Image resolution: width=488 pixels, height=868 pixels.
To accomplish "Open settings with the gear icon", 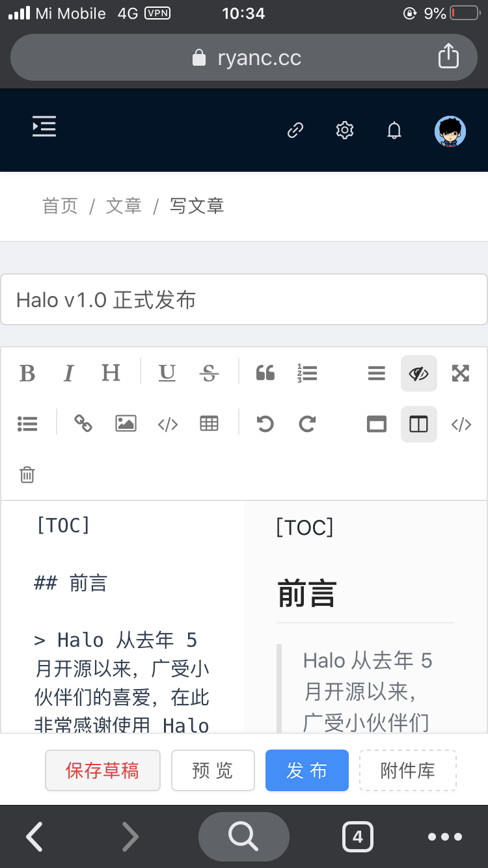I will 344,130.
